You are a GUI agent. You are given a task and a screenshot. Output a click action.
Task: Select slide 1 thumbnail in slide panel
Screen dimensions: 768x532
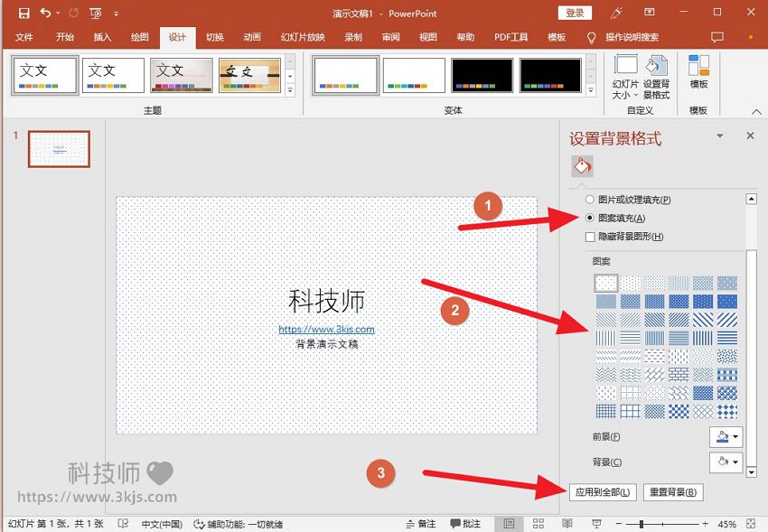tap(60, 149)
